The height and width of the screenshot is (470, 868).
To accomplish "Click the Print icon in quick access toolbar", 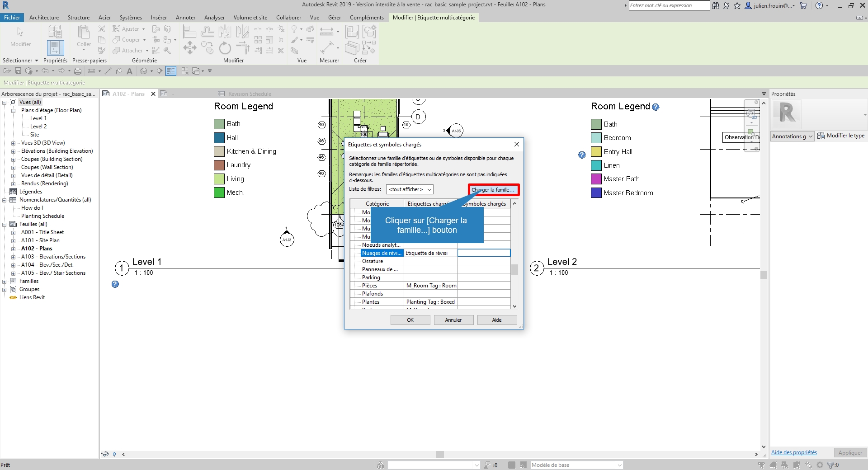I will click(78, 71).
